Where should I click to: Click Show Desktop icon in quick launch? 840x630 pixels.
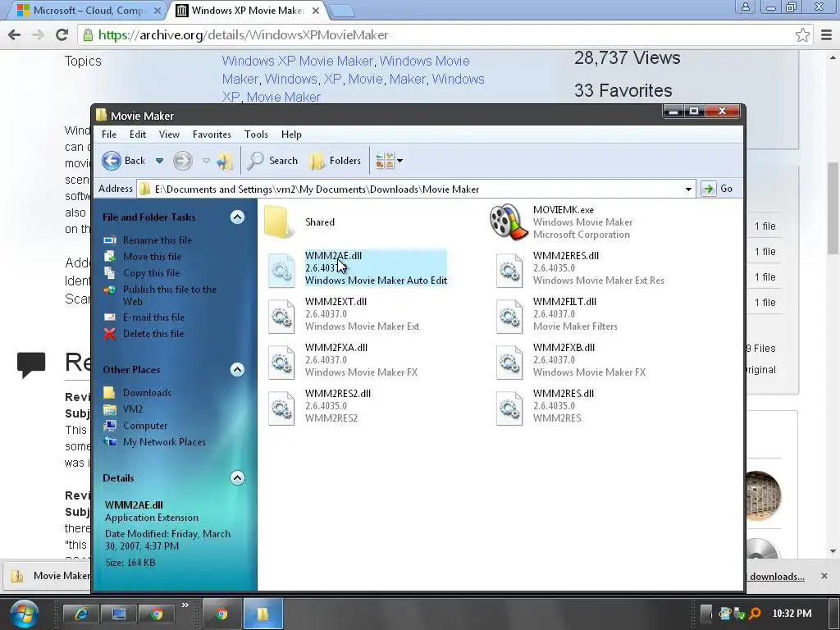[x=119, y=614]
